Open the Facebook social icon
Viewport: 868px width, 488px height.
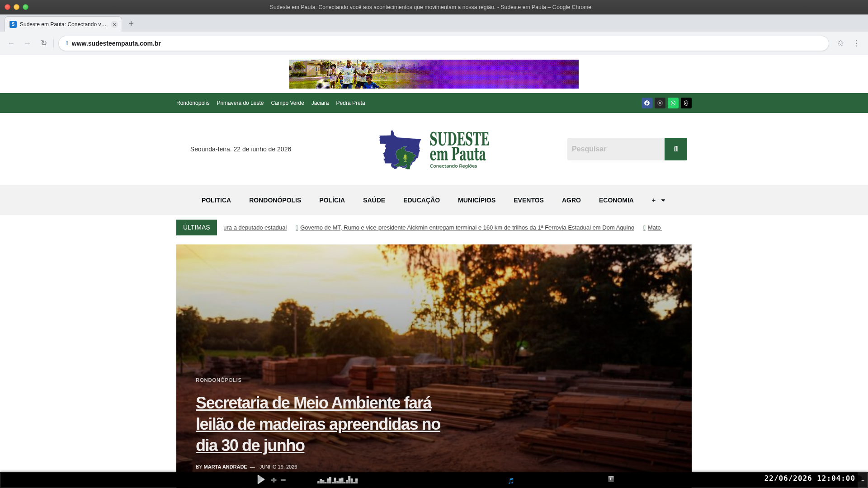[646, 103]
